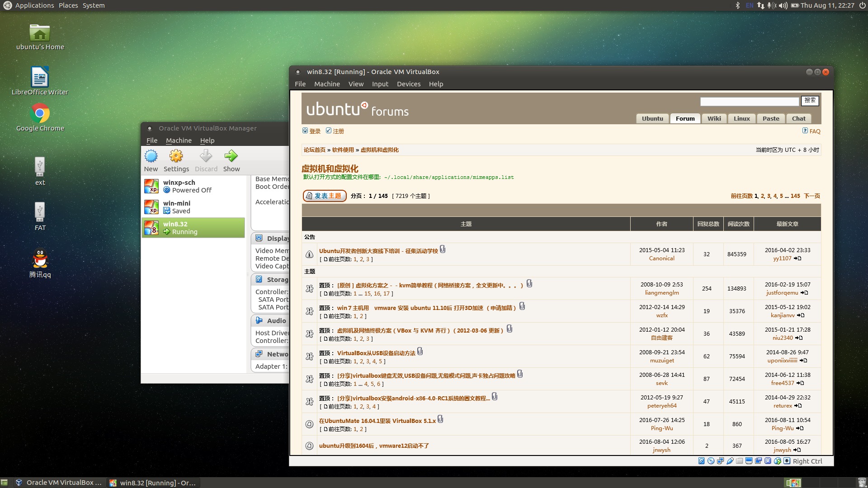Select LibreOffice Writer desktop icon
Screen dimensions: 868x488
click(x=40, y=81)
